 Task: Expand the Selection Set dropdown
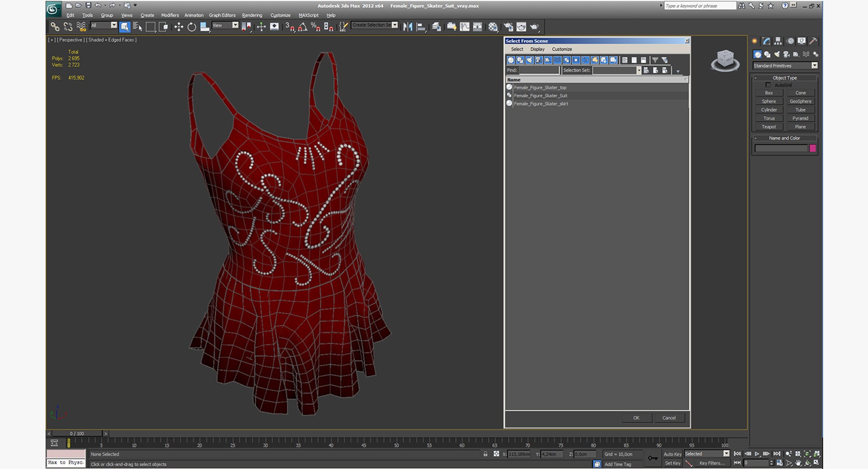click(x=639, y=70)
